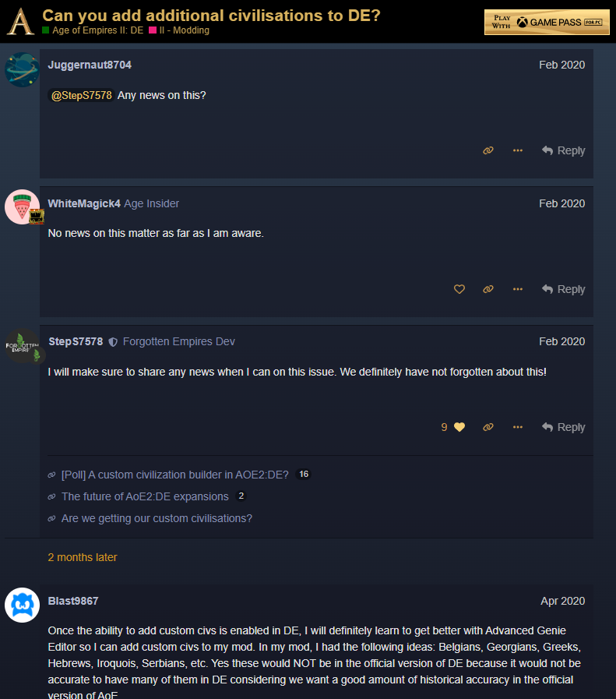Copy link to WhiteMagick4's post
616x699 pixels.
[x=488, y=289]
